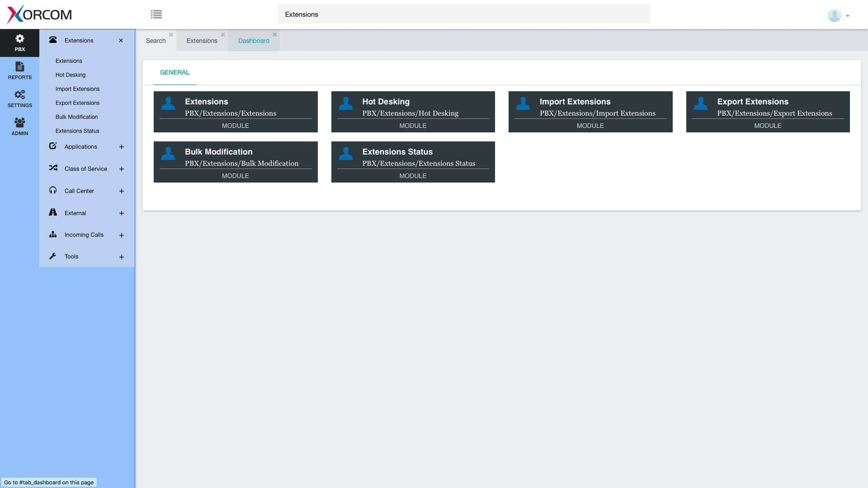Click the Hot Desking card person icon
This screenshot has width=868, height=488.
coord(345,103)
